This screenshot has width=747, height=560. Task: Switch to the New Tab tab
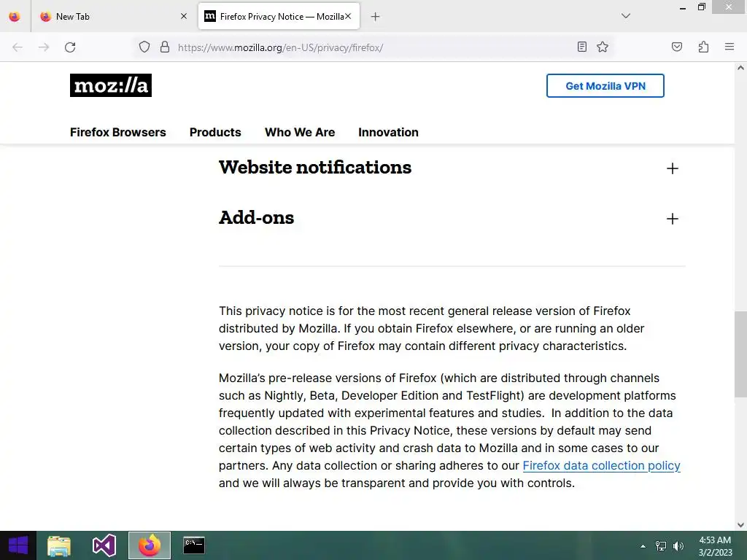click(112, 17)
